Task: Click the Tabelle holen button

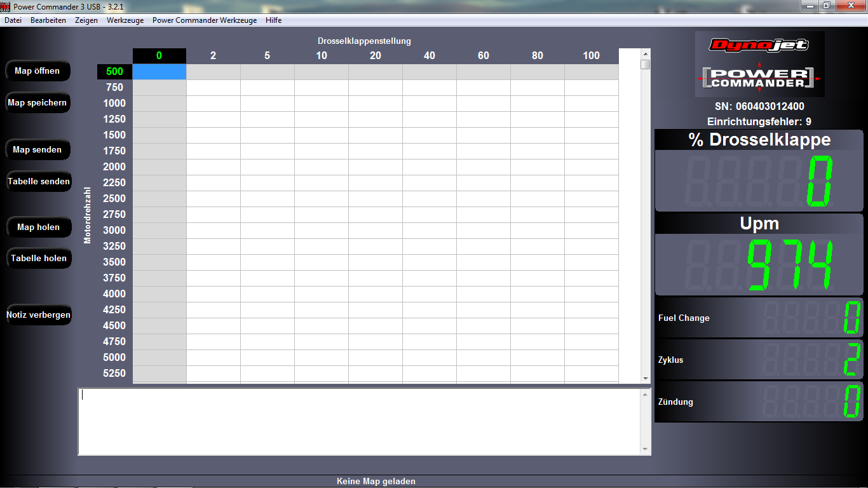Action: (x=39, y=259)
